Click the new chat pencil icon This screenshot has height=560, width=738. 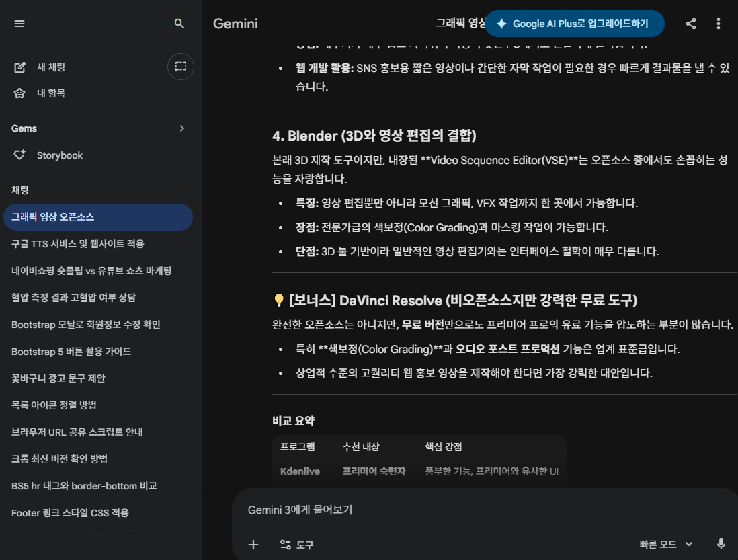pyautogui.click(x=19, y=67)
